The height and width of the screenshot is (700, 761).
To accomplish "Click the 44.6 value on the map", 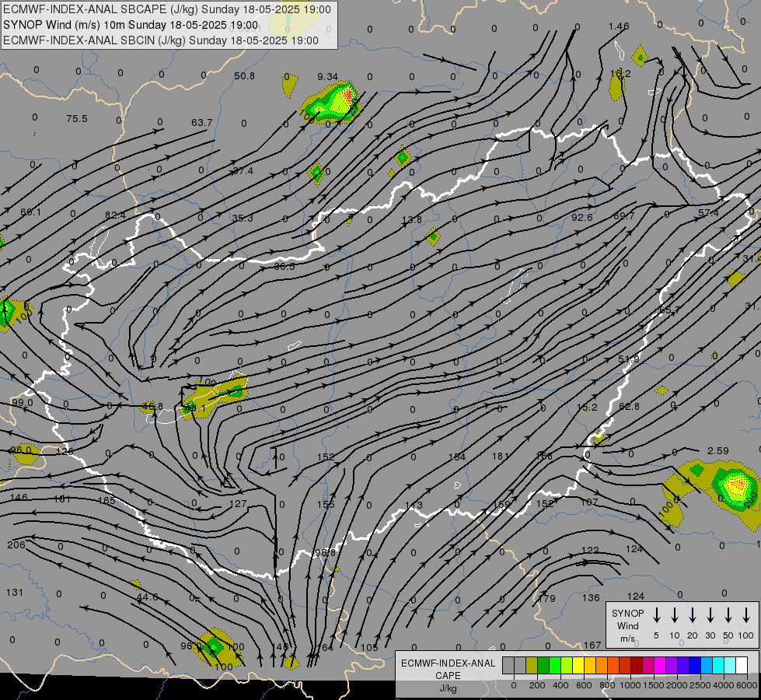I will coord(147,597).
